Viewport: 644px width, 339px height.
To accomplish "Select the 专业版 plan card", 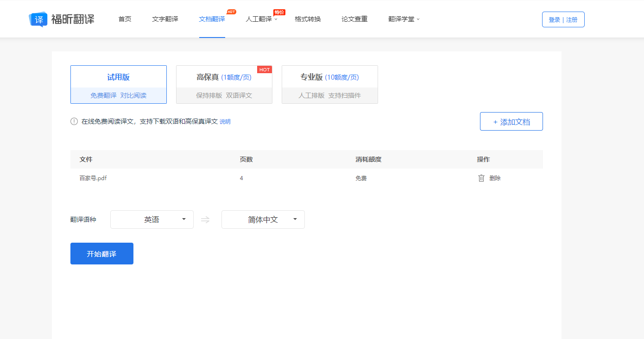I will 330,84.
